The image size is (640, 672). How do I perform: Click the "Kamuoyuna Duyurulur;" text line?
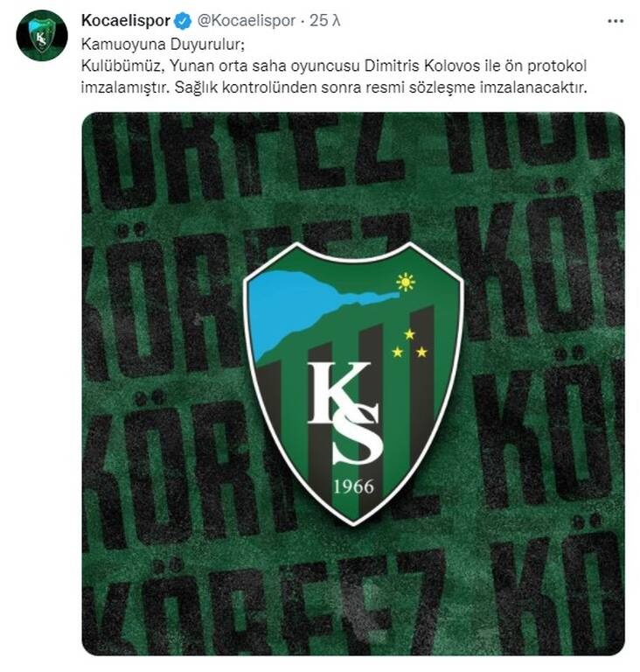[163, 45]
